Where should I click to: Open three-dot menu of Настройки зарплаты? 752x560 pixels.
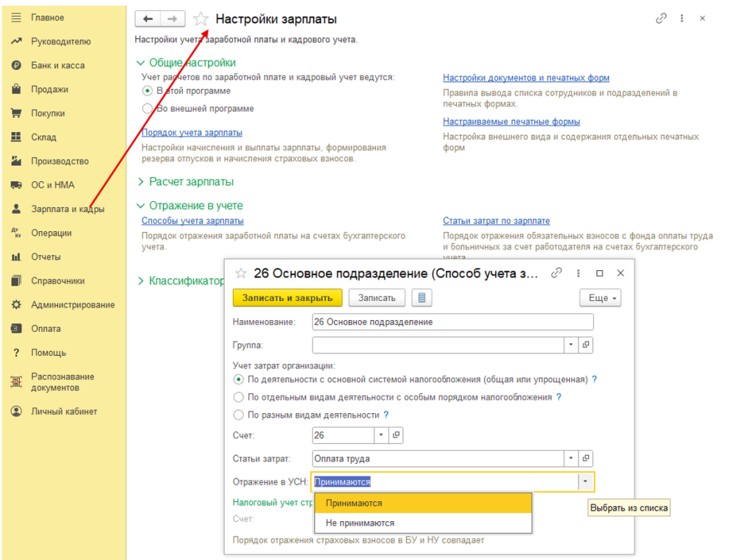[681, 18]
